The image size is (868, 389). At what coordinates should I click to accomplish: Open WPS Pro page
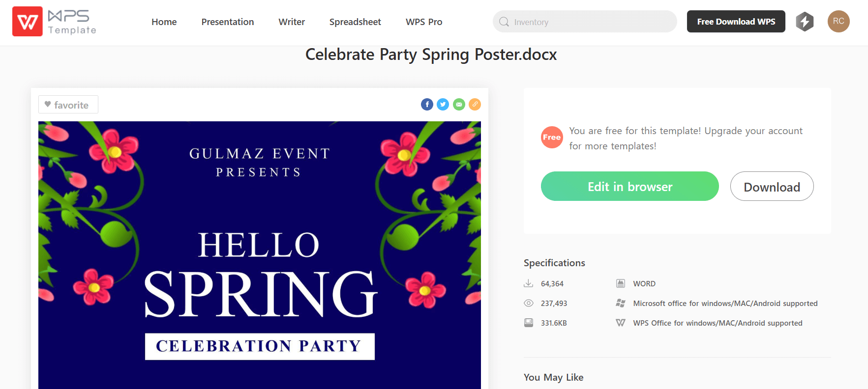click(x=424, y=22)
